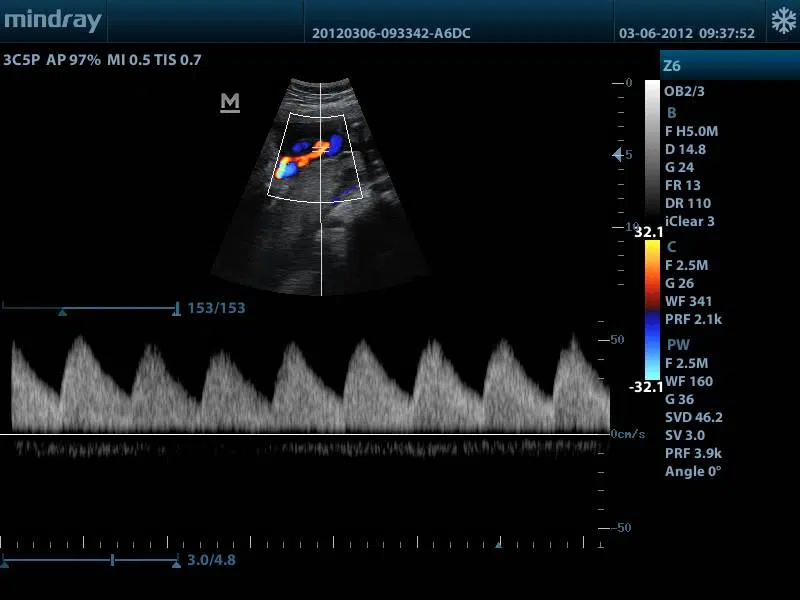
Task: Click the focus position arrow at depth 5
Action: pos(617,155)
